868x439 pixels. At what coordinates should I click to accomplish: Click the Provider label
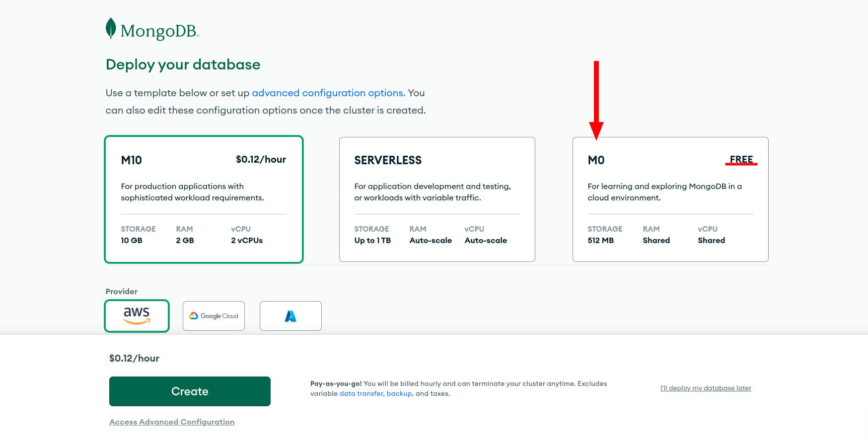[x=121, y=291]
